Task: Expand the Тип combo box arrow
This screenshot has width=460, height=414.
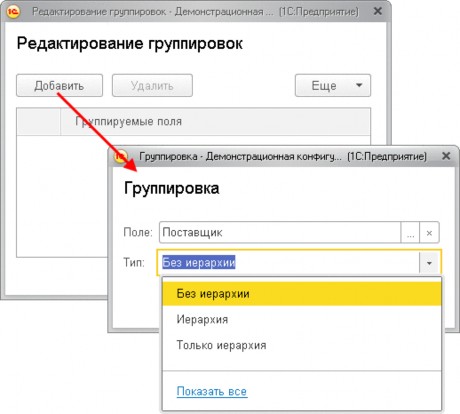Action: point(429,263)
